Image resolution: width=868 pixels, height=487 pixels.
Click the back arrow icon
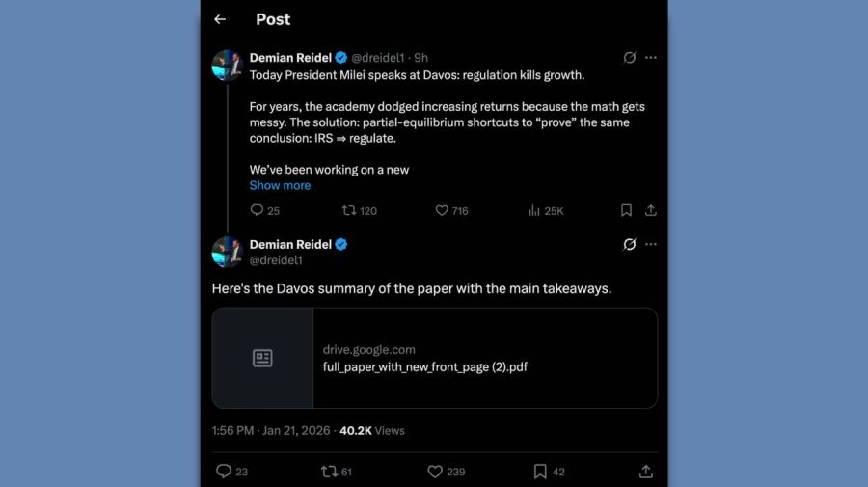[x=220, y=19]
